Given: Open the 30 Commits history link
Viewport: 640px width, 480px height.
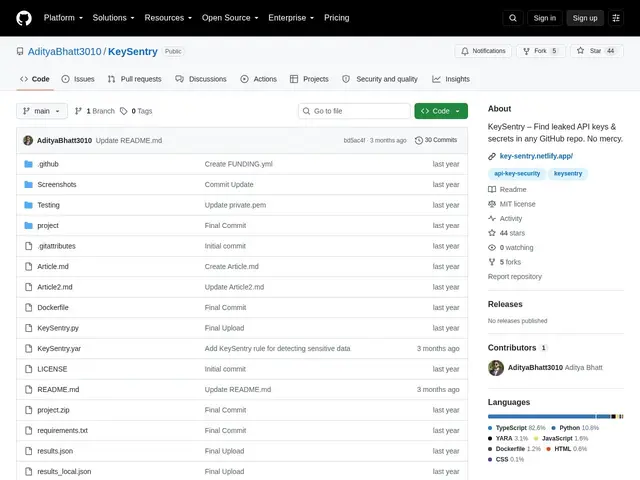Looking at the screenshot, I should pos(436,140).
